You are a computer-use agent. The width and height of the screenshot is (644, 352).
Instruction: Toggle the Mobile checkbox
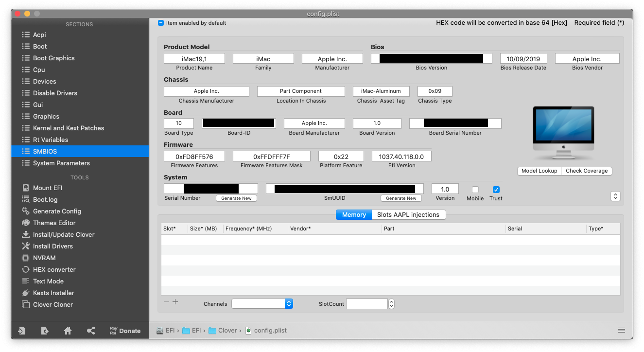pos(475,190)
